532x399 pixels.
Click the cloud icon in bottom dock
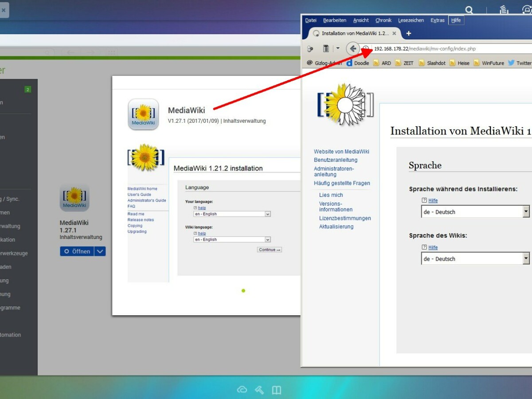(x=242, y=390)
